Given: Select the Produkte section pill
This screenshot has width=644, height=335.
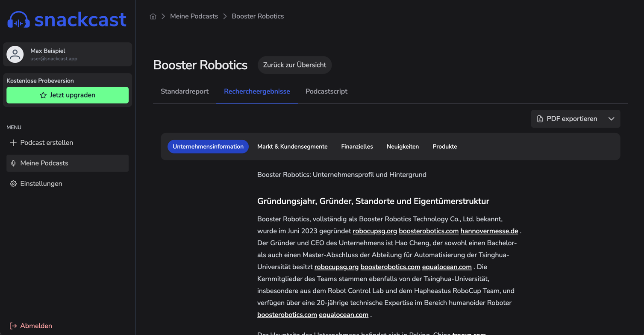Looking at the screenshot, I should pos(444,147).
